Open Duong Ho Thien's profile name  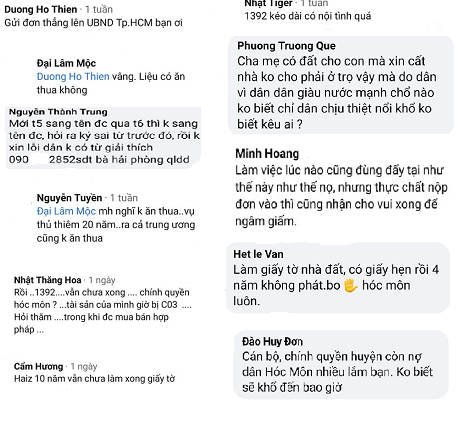[x=41, y=9]
